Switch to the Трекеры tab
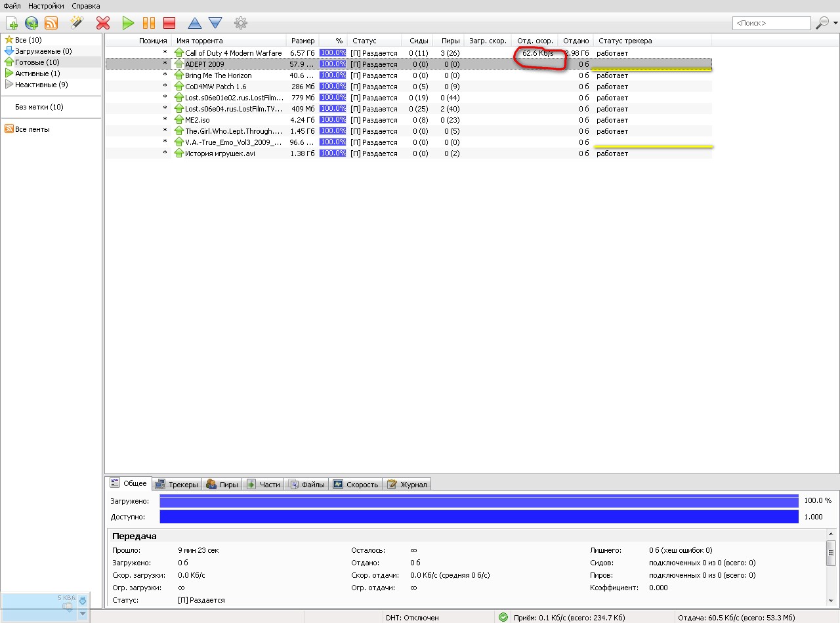 click(x=177, y=485)
